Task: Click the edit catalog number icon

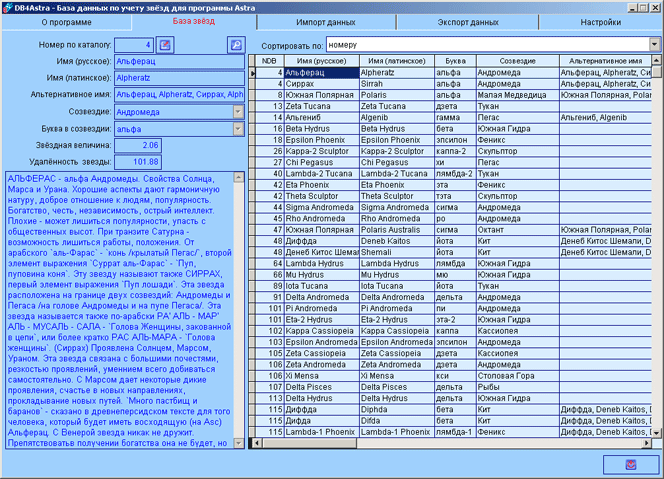Action: pyautogui.click(x=166, y=45)
